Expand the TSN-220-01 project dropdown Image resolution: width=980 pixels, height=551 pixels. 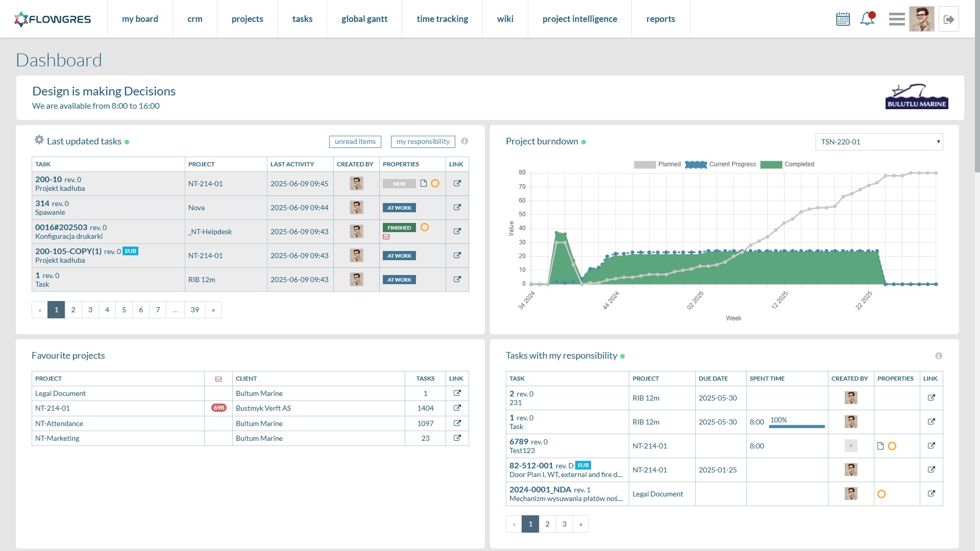879,142
